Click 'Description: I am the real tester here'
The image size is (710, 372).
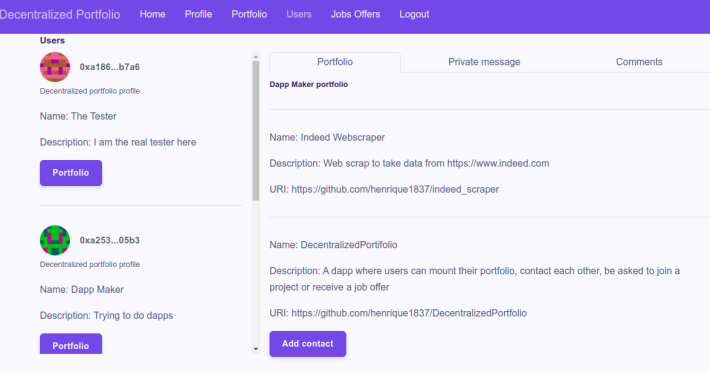click(118, 142)
